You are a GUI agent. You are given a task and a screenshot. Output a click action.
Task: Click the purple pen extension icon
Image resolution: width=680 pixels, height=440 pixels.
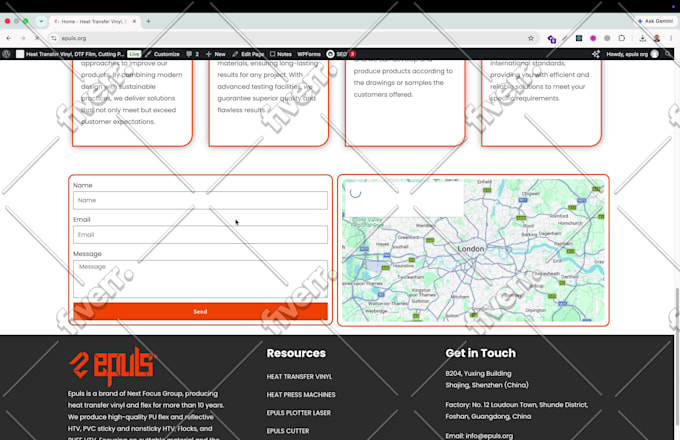(x=565, y=38)
